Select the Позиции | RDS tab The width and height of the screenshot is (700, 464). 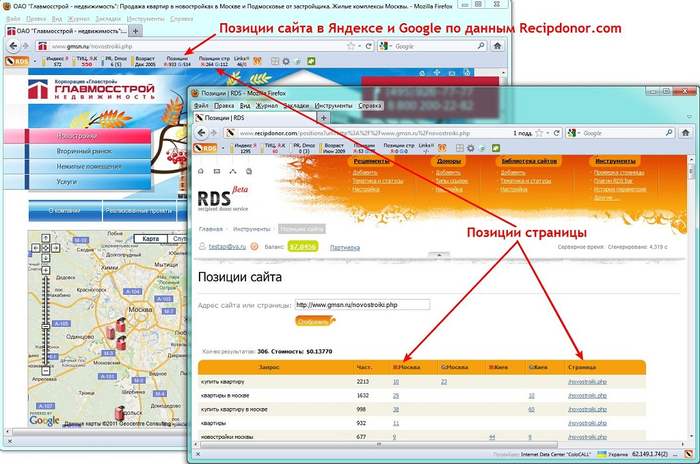(x=254, y=117)
